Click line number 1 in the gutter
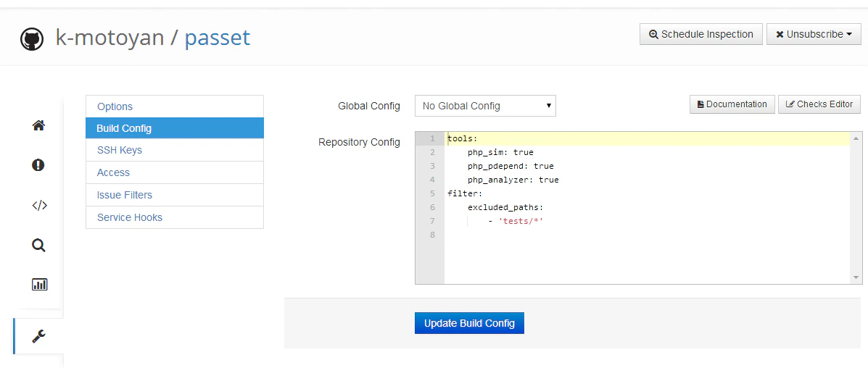The image size is (868, 368). coord(432,138)
